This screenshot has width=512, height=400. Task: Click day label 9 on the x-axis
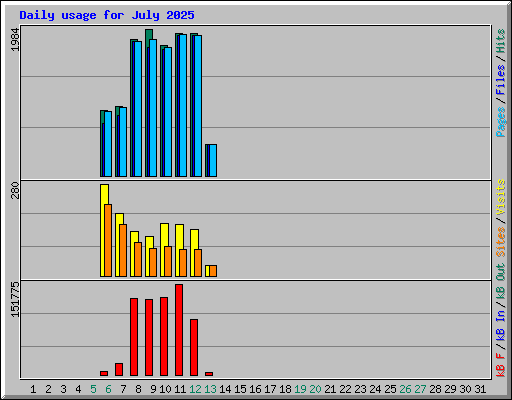click(x=153, y=389)
